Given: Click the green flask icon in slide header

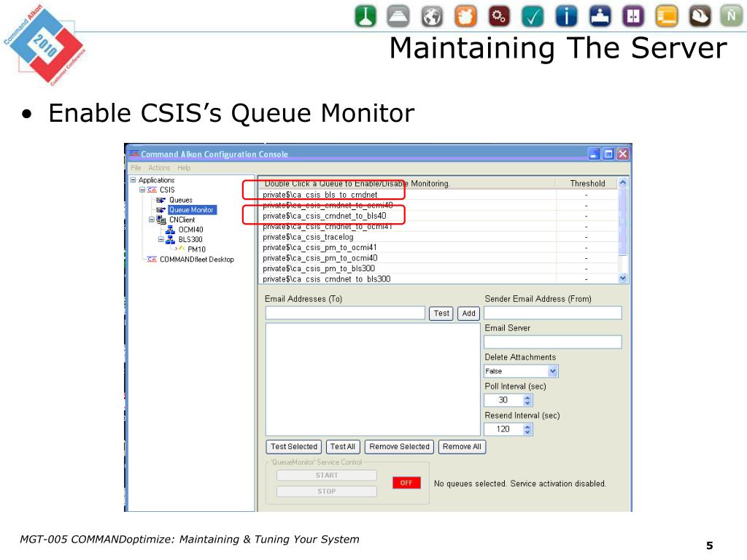Looking at the screenshot, I should pos(365,16).
